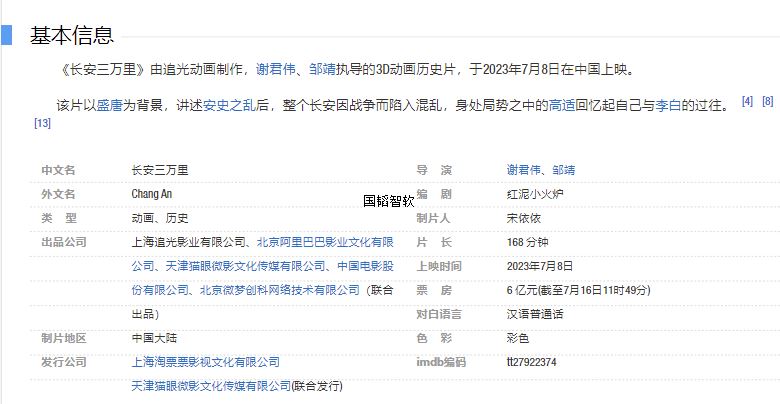Click citation reference [4]

click(747, 101)
